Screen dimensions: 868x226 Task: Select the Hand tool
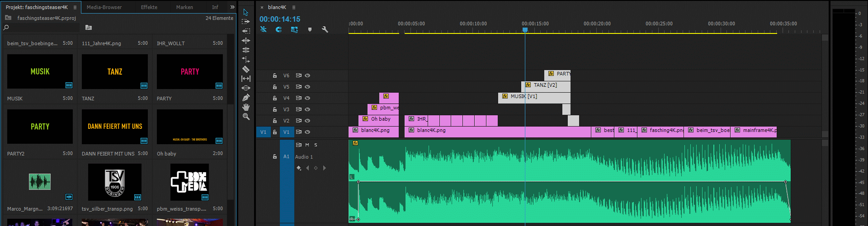[x=246, y=107]
